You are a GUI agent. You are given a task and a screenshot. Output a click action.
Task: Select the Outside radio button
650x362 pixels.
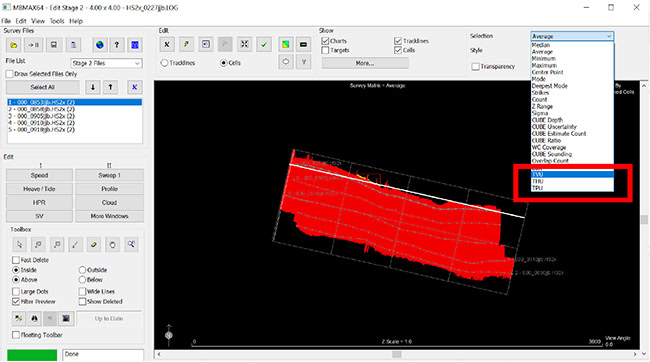point(82,270)
